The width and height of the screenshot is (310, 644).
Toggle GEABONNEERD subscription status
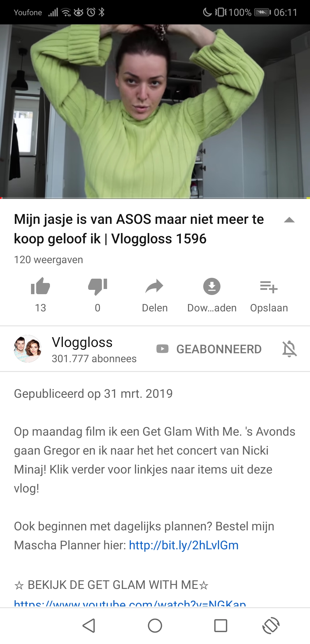click(209, 349)
